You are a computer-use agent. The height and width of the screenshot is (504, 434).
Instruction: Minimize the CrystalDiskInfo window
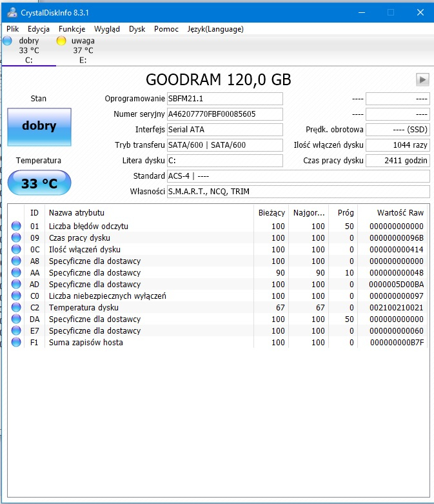pos(362,12)
